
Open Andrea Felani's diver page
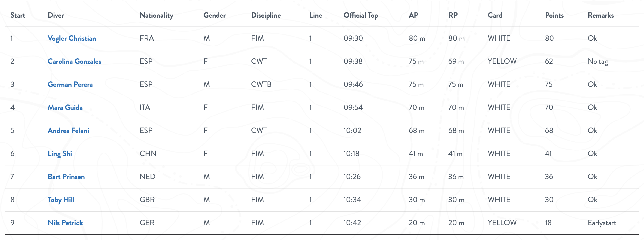pyautogui.click(x=68, y=131)
